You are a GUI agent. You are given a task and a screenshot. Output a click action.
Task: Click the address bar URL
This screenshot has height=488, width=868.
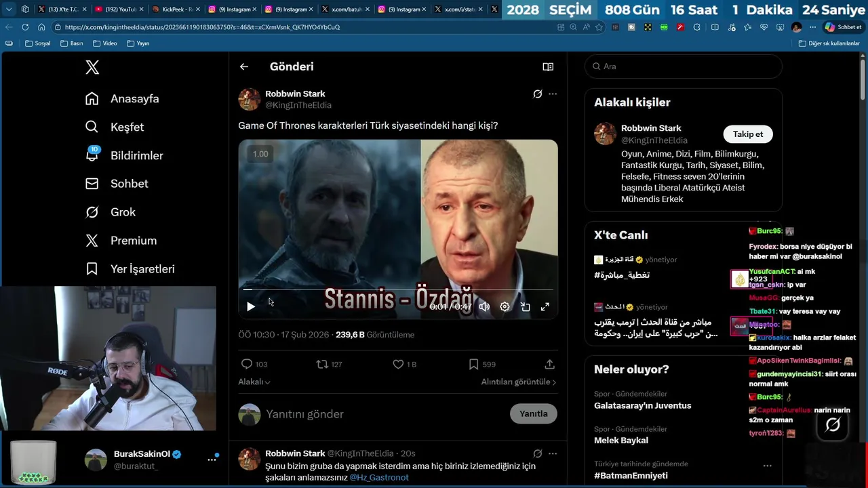pyautogui.click(x=203, y=27)
